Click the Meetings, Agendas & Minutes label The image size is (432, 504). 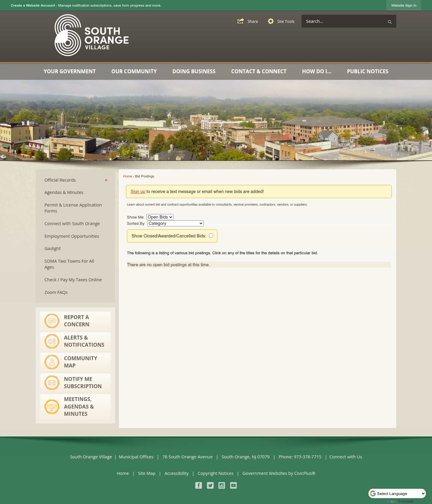coord(79,406)
